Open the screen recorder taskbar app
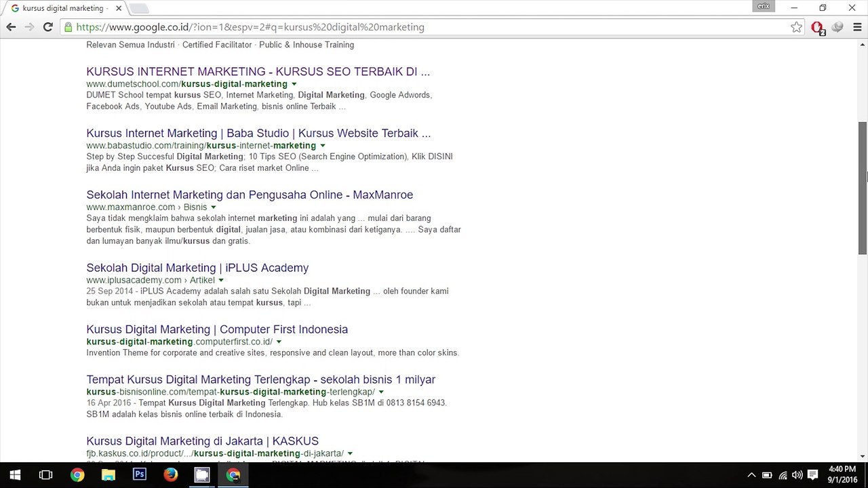The height and width of the screenshot is (488, 868). pyautogui.click(x=202, y=475)
